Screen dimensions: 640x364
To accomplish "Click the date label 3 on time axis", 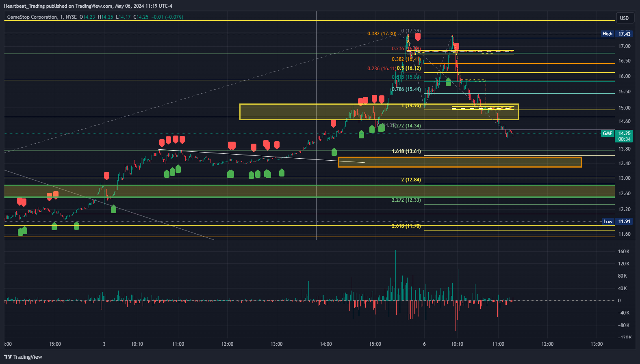I will coord(104,344).
